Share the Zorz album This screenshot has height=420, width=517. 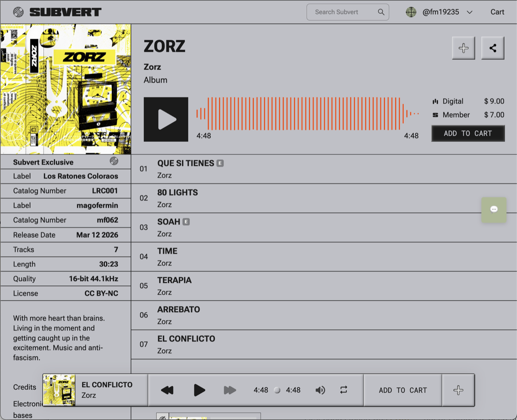pos(492,48)
